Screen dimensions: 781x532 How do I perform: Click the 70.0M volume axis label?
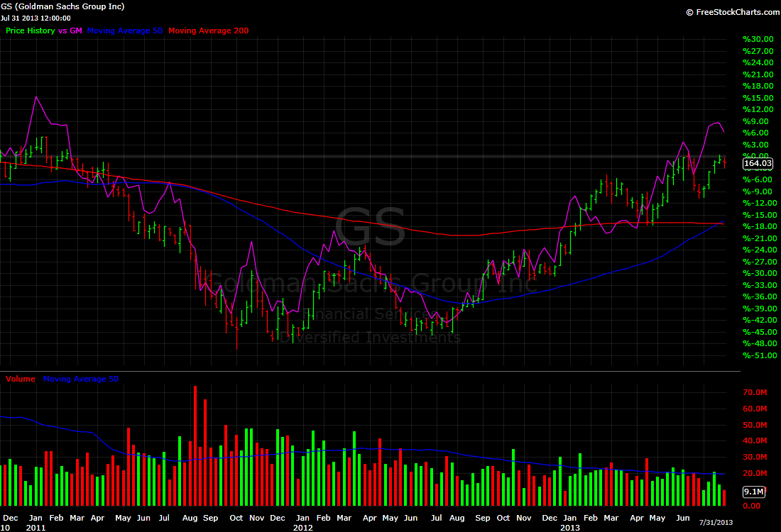755,392
